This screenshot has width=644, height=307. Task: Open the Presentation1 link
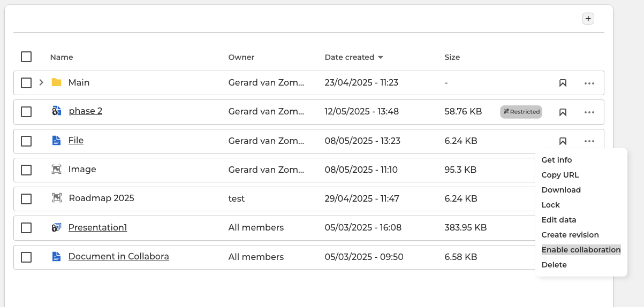pyautogui.click(x=98, y=227)
